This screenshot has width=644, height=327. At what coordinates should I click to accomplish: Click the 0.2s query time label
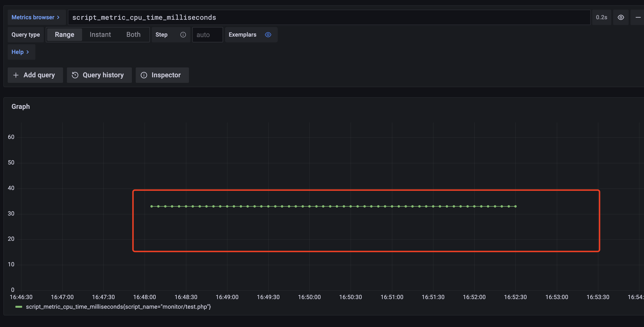(601, 17)
